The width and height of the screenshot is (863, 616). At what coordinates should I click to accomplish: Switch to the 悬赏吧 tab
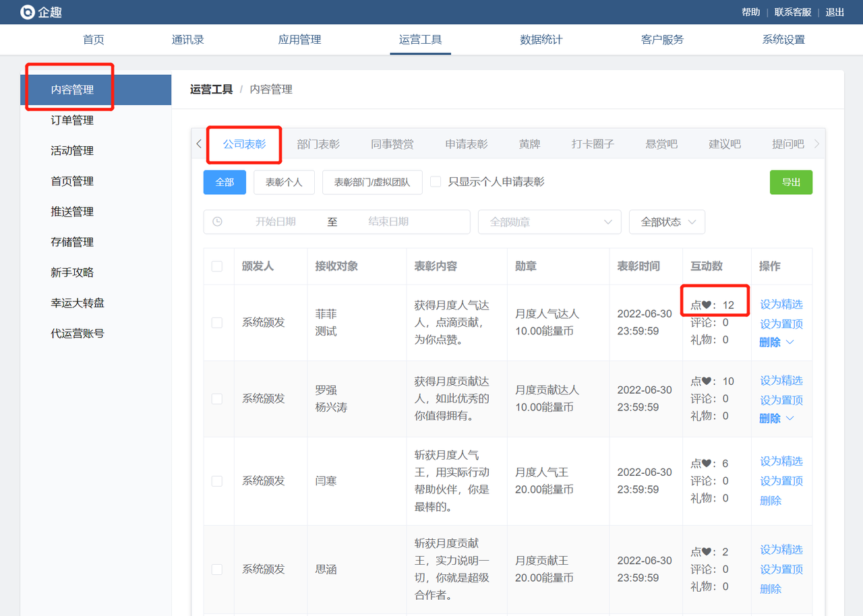[661, 144]
